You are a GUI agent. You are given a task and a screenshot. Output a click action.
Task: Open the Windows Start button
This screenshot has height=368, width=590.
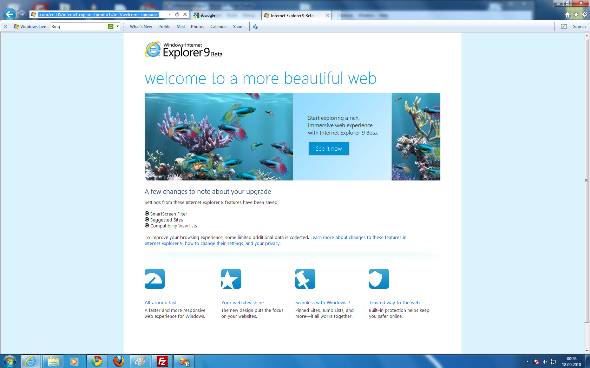10,361
